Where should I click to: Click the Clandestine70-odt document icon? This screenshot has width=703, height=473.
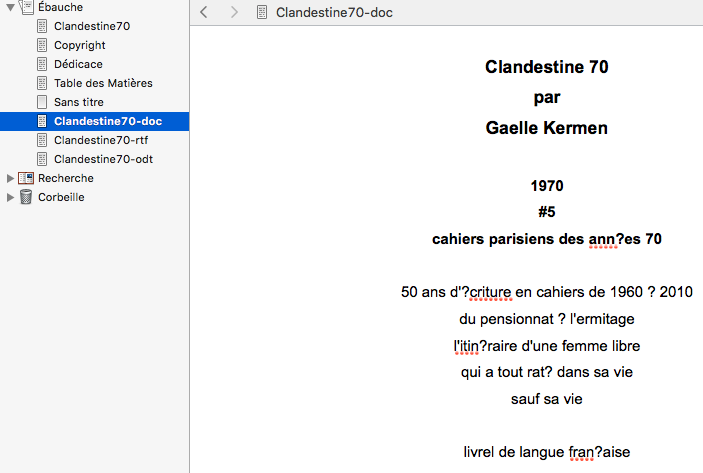pos(42,159)
